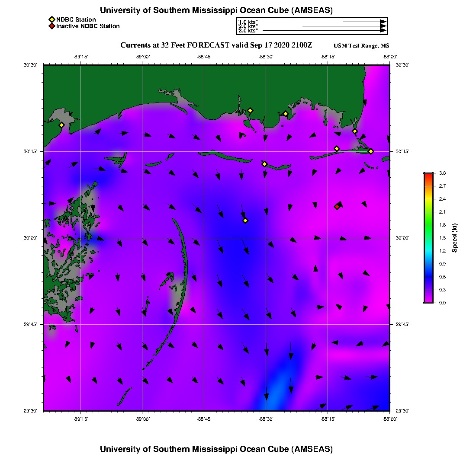The width and height of the screenshot is (476, 454).
Task: Click the "USM Test Range, MS" label
Action: click(361, 46)
